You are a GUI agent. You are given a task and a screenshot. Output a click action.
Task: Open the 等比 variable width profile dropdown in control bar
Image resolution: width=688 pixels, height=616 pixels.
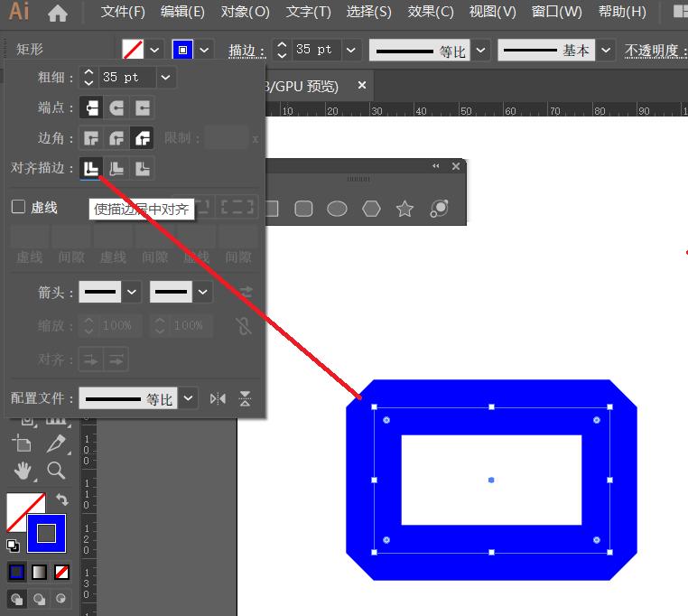pyautogui.click(x=481, y=50)
